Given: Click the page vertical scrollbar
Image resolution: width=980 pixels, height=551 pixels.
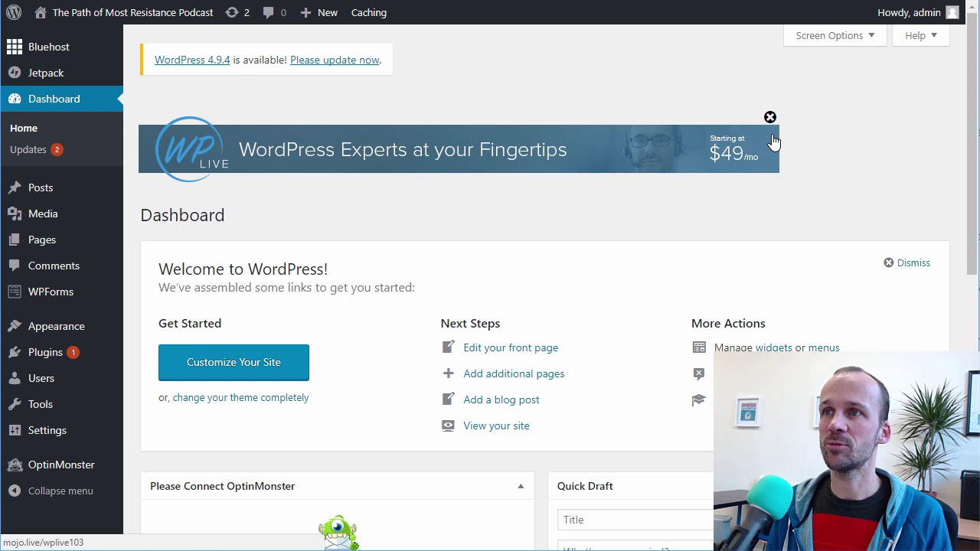Looking at the screenshot, I should click(x=973, y=145).
